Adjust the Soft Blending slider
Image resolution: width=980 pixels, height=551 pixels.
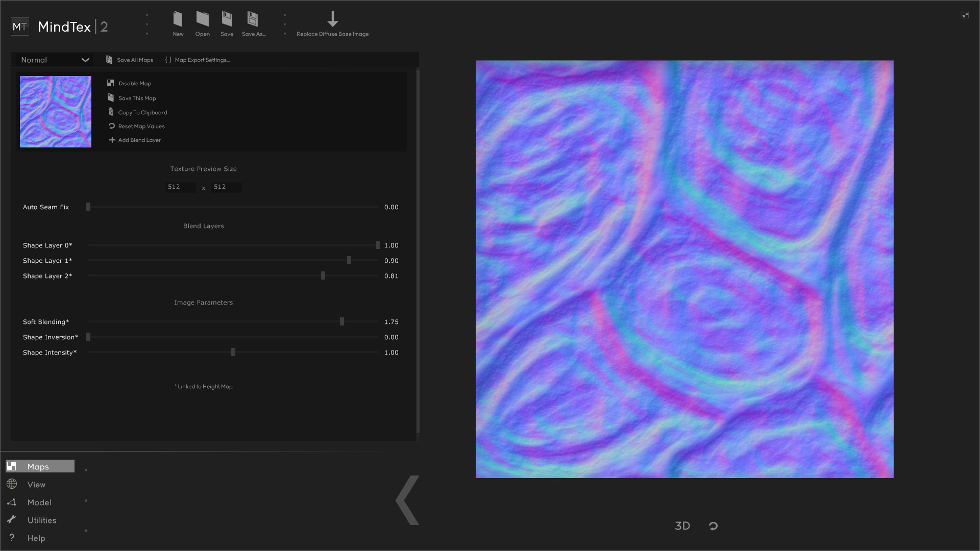[341, 321]
